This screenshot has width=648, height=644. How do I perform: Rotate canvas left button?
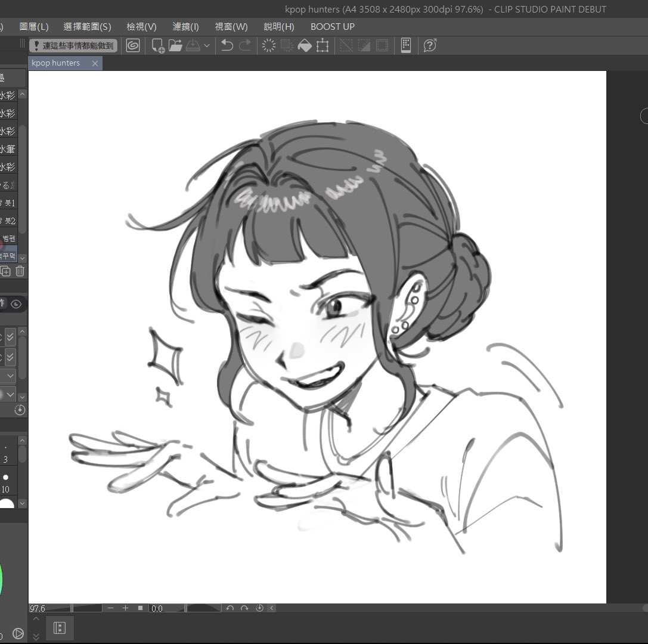coord(230,608)
